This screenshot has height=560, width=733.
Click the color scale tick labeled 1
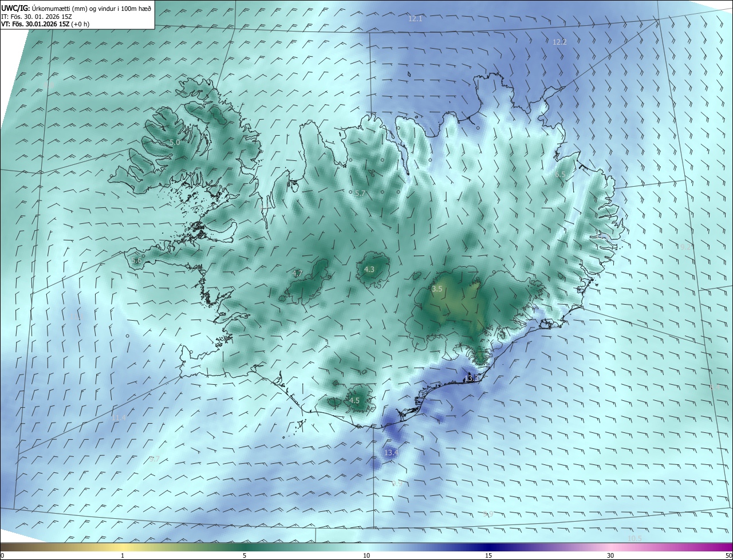pos(123,555)
